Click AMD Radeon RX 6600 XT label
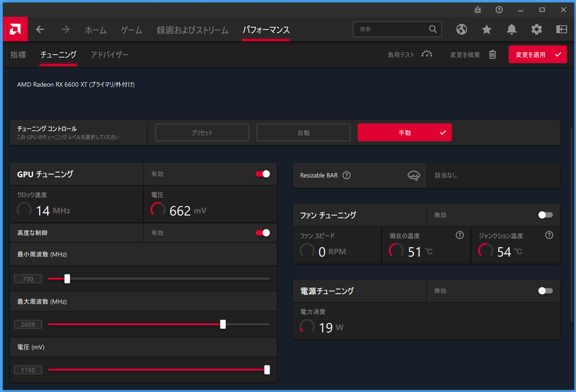This screenshot has height=392, width=576. (x=76, y=85)
